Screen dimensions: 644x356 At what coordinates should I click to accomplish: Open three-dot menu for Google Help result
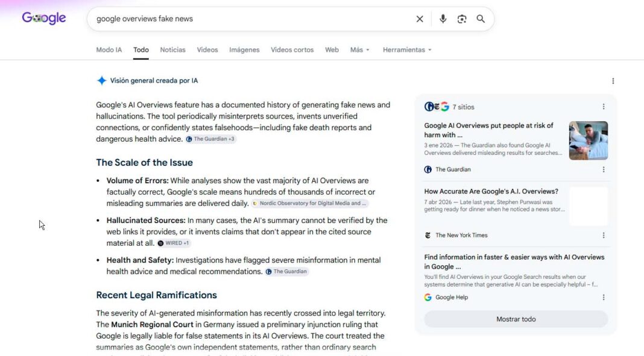[604, 298]
